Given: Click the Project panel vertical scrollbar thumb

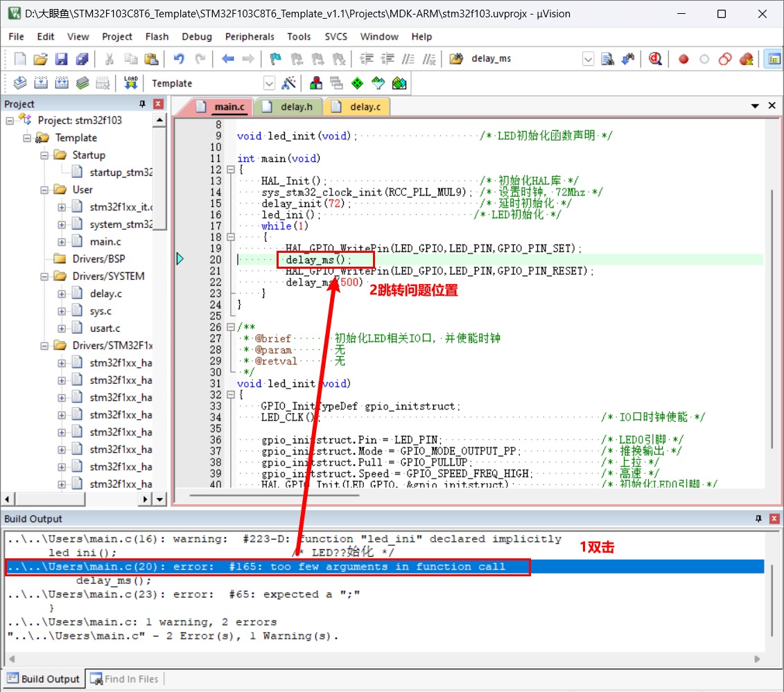Looking at the screenshot, I should 159,179.
